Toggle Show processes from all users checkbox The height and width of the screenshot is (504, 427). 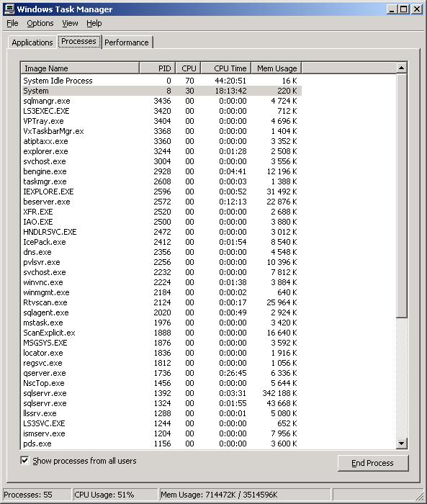(x=24, y=460)
